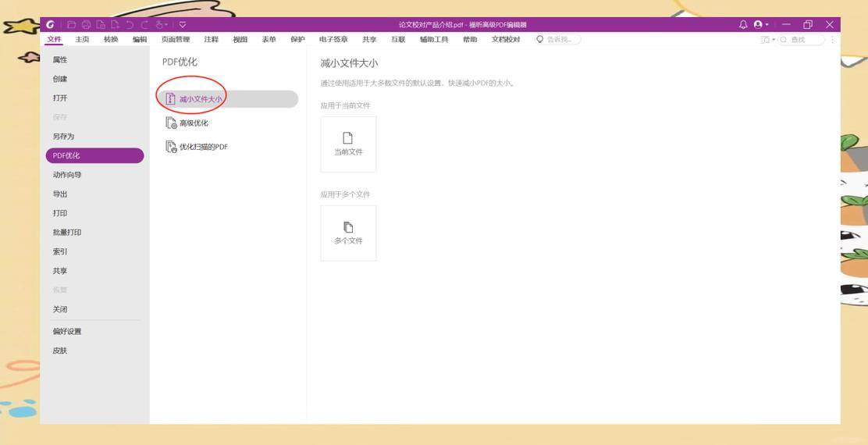Switch to the 注释 tab

(211, 39)
